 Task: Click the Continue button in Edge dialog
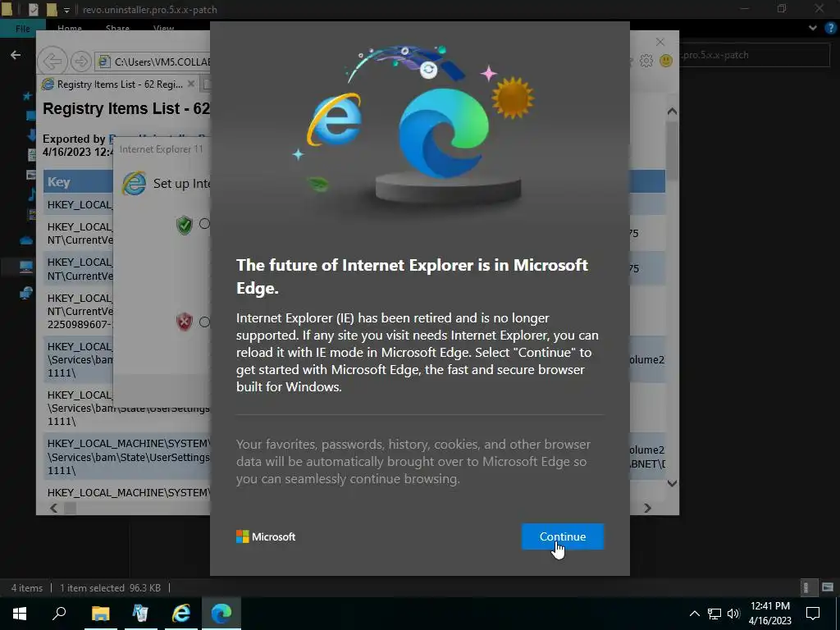point(563,536)
